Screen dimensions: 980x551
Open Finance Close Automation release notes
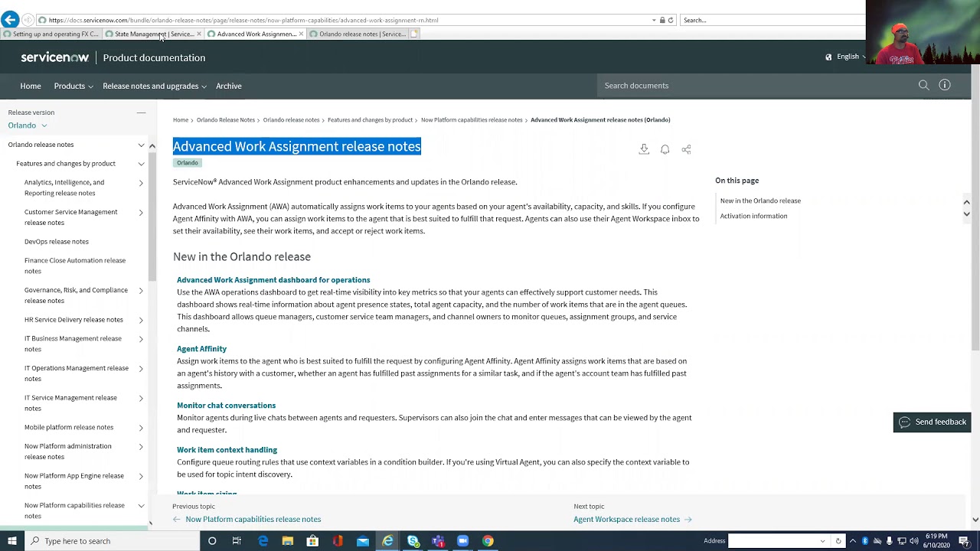pos(75,266)
